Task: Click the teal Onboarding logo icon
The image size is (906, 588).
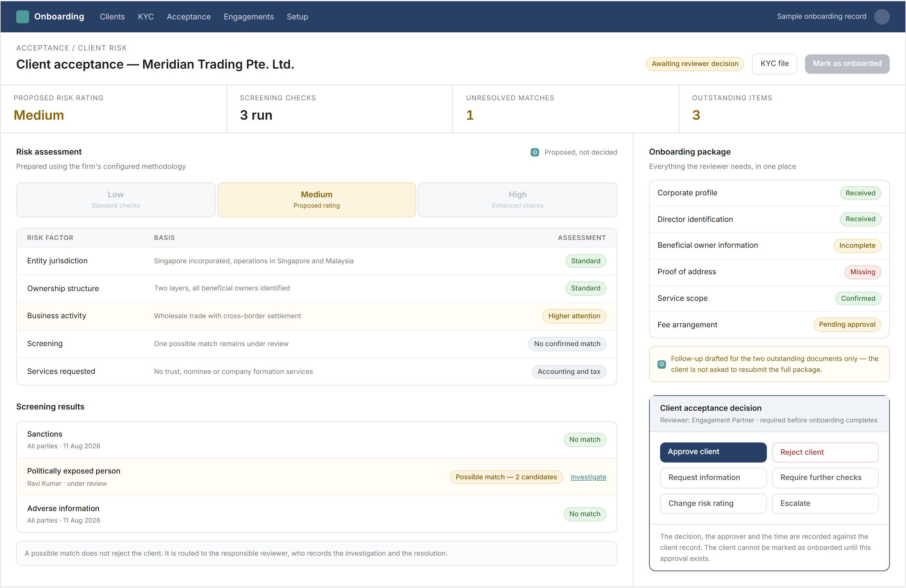Action: pyautogui.click(x=22, y=17)
